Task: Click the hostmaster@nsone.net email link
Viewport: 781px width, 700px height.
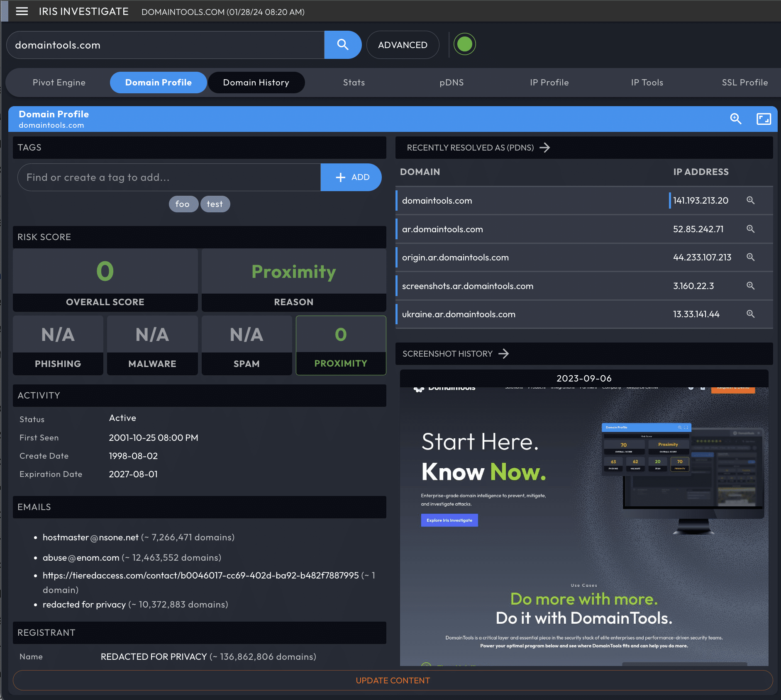Action: point(90,537)
